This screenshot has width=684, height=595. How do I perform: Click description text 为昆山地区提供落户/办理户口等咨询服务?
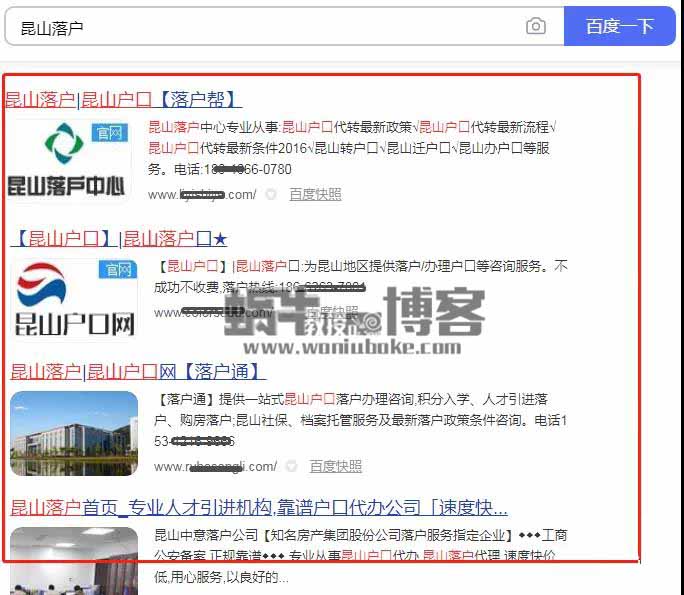tap(425, 266)
